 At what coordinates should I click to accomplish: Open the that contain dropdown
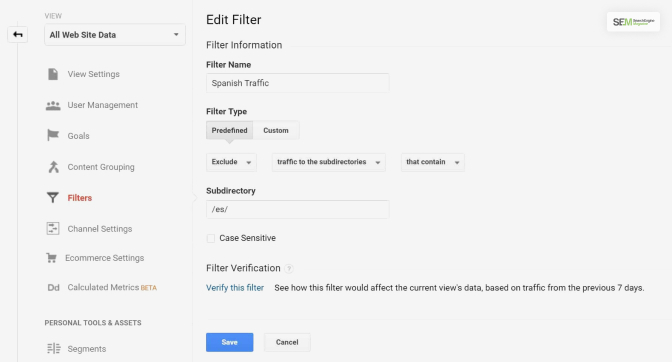click(433, 162)
